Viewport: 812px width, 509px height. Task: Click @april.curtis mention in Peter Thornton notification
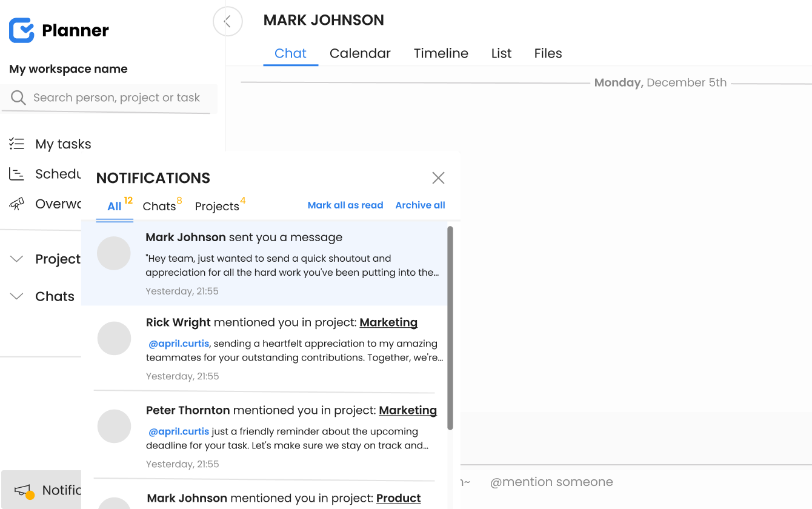pos(179,431)
